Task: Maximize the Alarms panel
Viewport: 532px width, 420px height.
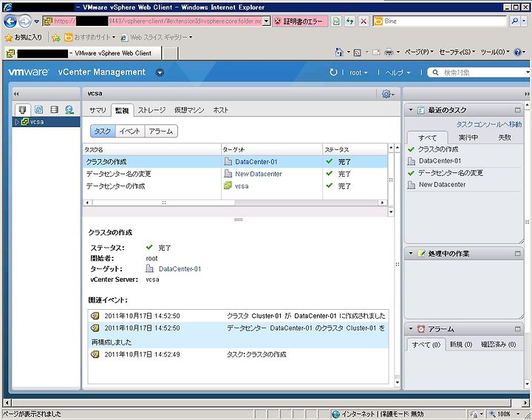Action: coord(517,329)
